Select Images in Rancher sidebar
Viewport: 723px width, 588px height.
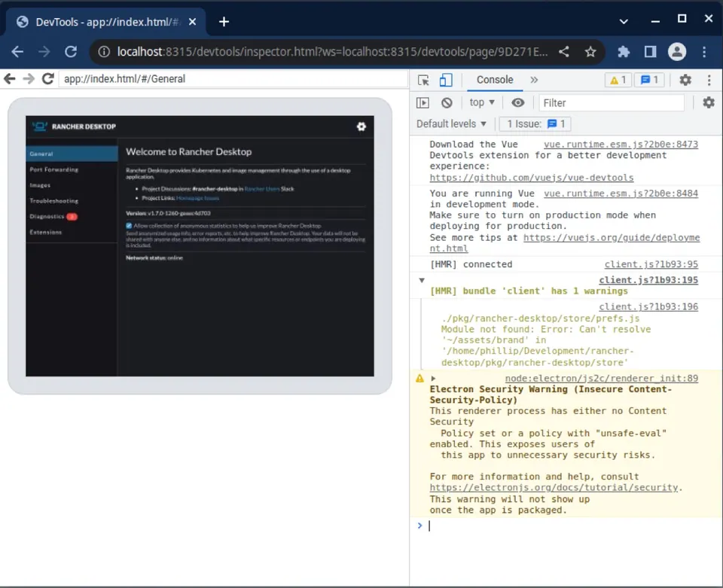point(72,185)
